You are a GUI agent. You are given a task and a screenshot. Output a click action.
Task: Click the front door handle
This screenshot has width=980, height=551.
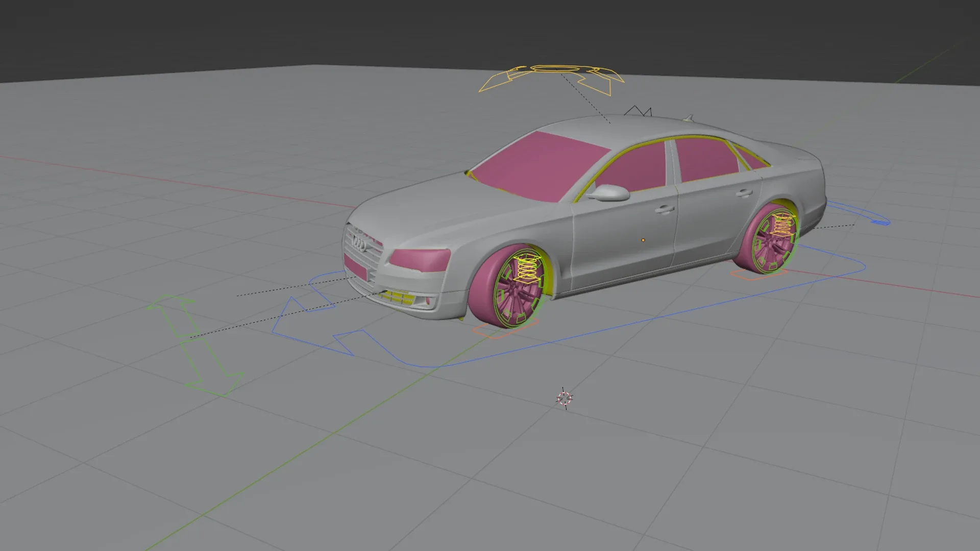tap(664, 209)
